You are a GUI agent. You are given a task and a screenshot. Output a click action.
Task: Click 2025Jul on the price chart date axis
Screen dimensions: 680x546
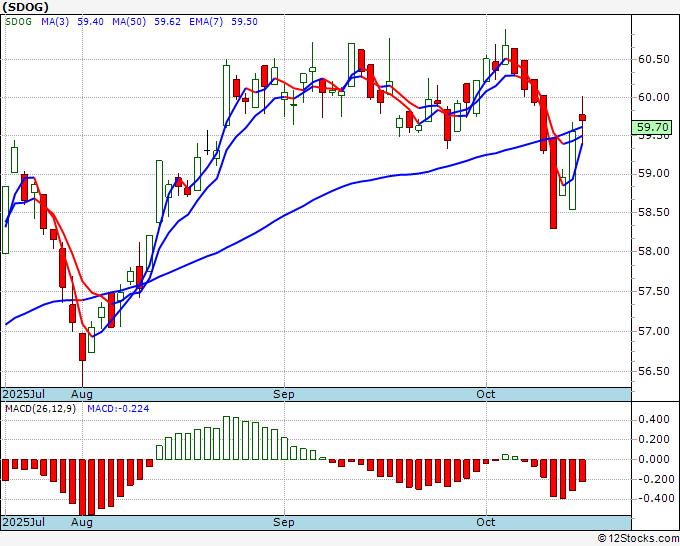coord(24,394)
